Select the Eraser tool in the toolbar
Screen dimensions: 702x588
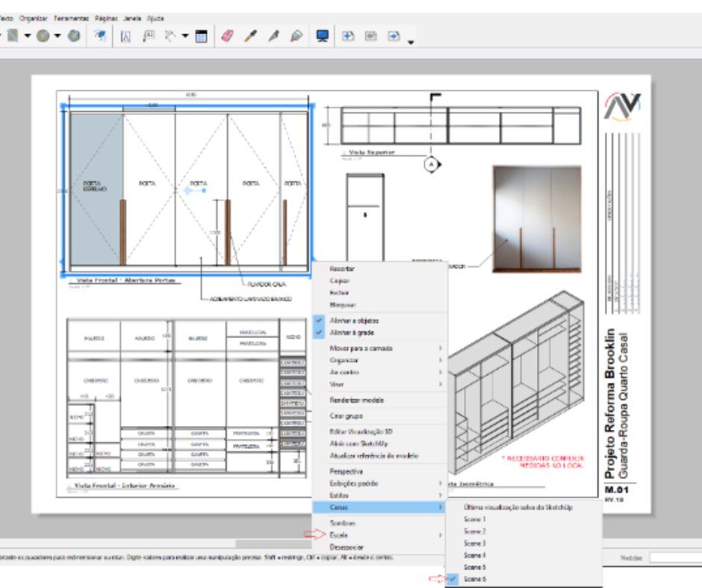point(227,36)
